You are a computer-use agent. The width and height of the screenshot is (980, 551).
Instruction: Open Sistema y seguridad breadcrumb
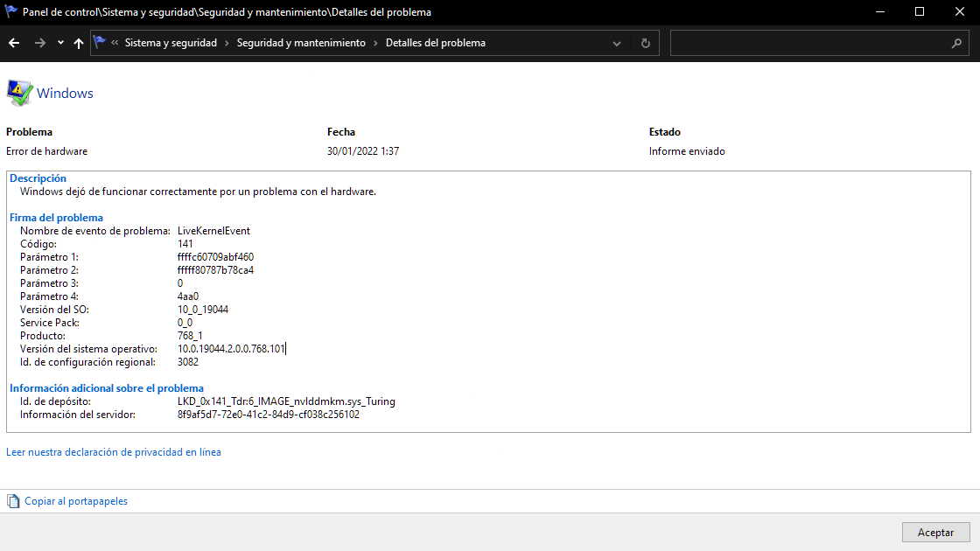[171, 43]
